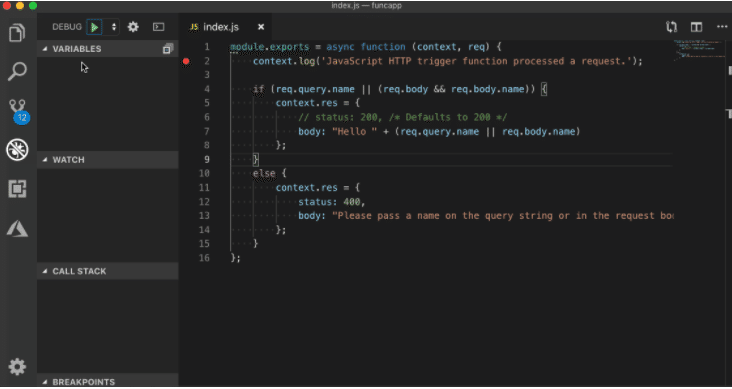Click line number 4 in gutter
Image resolution: width=732 pixels, height=389 pixels.
click(x=206, y=89)
